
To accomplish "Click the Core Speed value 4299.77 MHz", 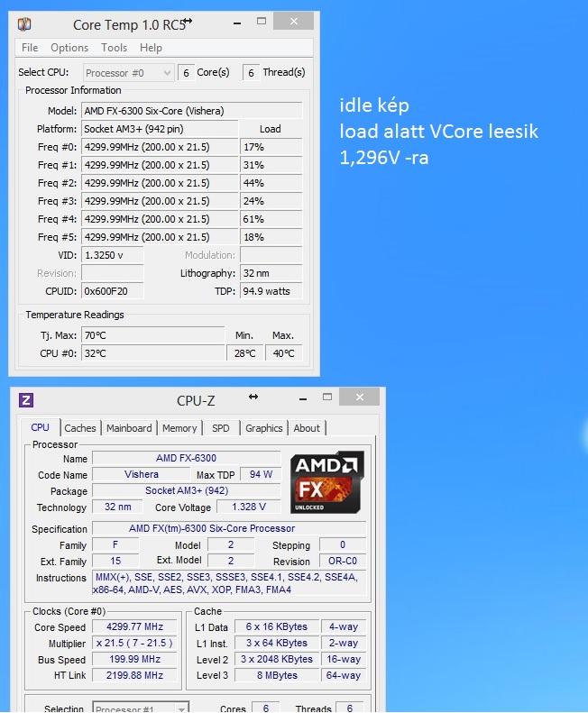I will point(134,627).
